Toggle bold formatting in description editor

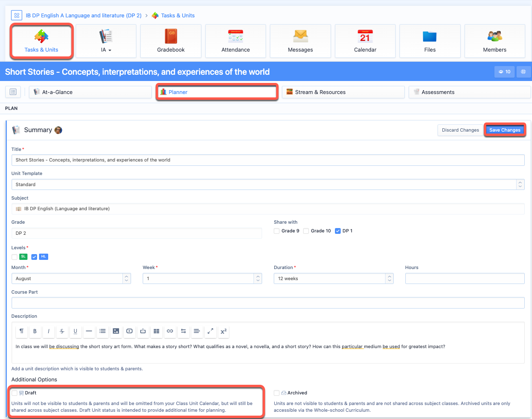pos(35,331)
